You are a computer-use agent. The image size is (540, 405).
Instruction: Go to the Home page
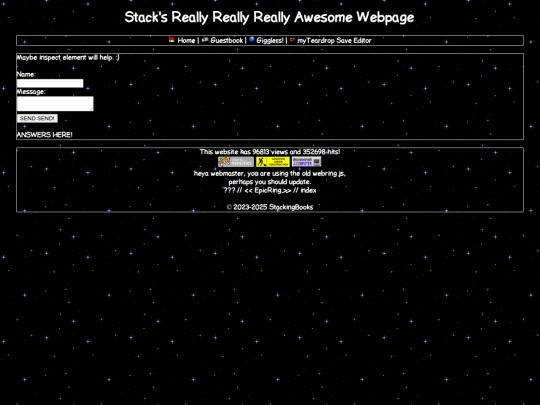186,40
